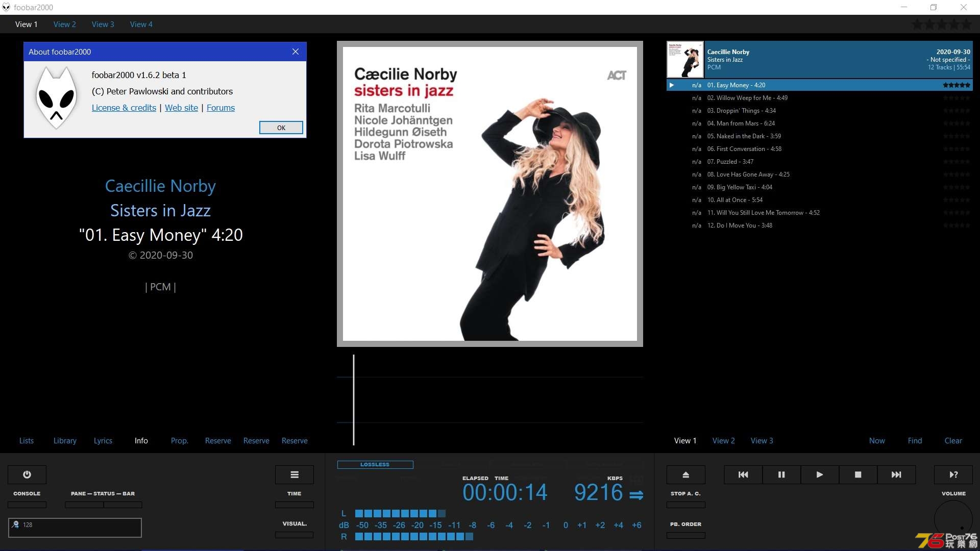Click Find below the playlist
This screenshot has width=980, height=551.
point(915,441)
